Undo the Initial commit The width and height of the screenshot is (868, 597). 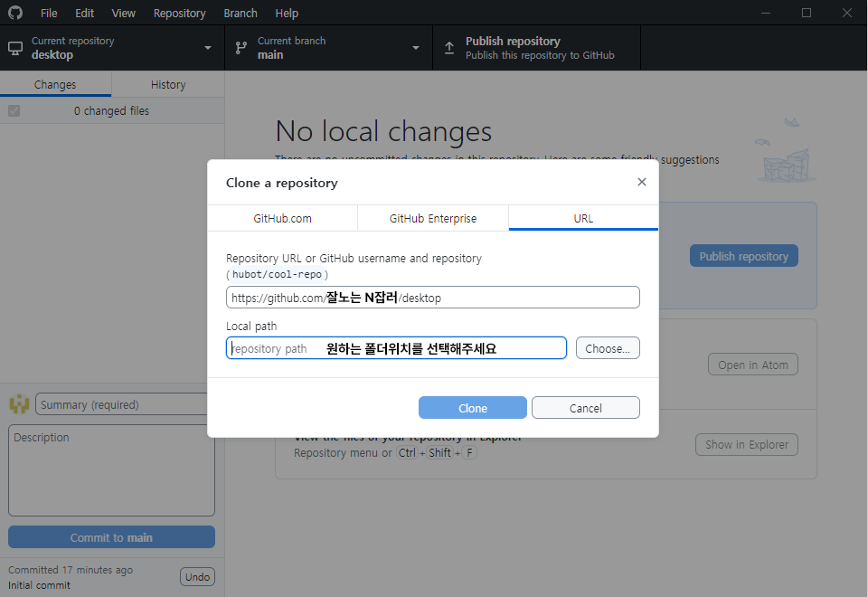[x=198, y=576]
